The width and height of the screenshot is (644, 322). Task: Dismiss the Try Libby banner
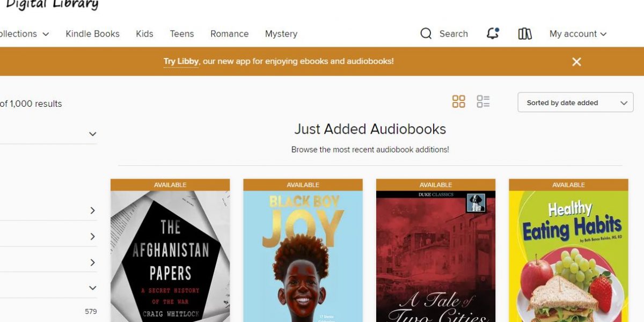[x=576, y=62]
